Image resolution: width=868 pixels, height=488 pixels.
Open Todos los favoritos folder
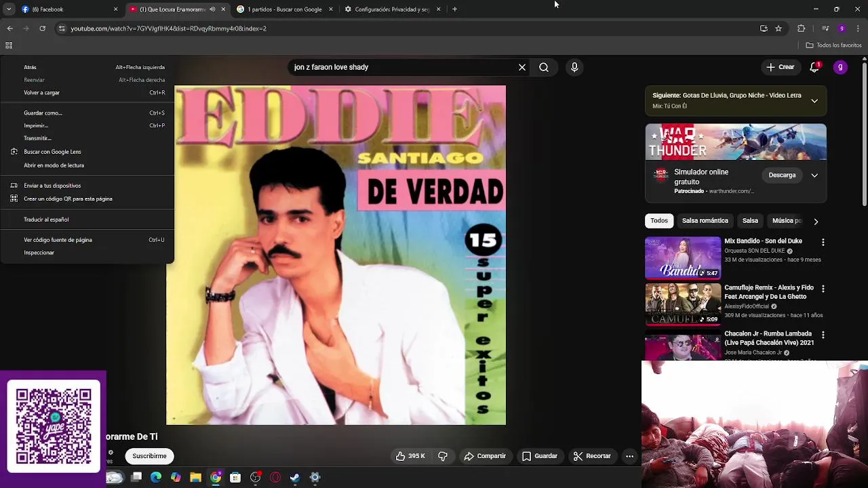[833, 45]
